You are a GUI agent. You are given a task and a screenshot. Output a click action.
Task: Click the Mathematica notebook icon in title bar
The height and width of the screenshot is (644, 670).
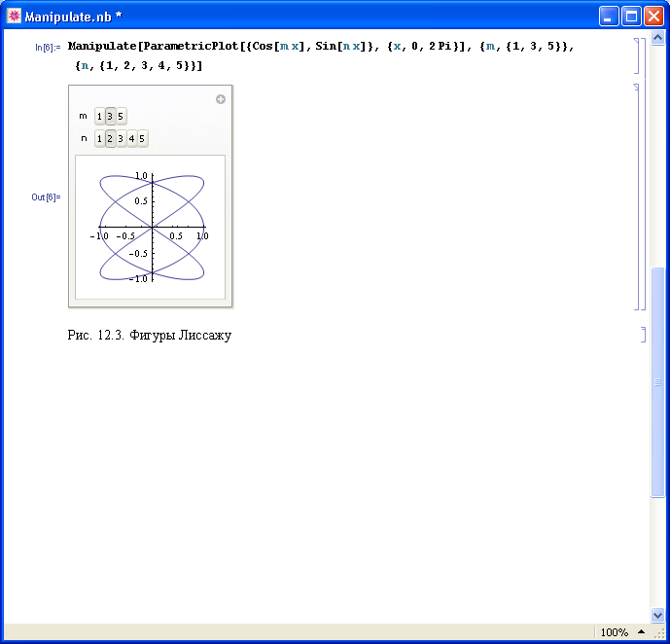(14, 17)
